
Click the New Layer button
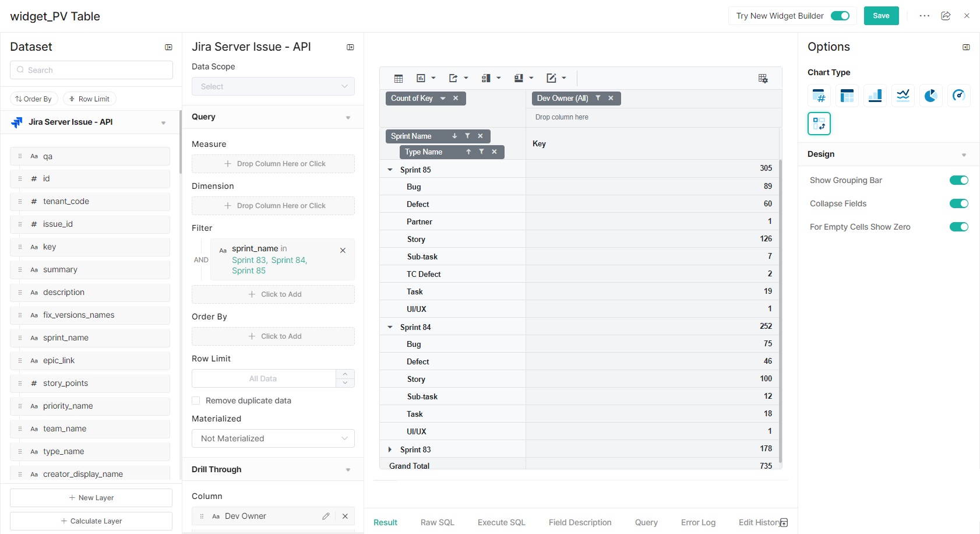[91, 498]
